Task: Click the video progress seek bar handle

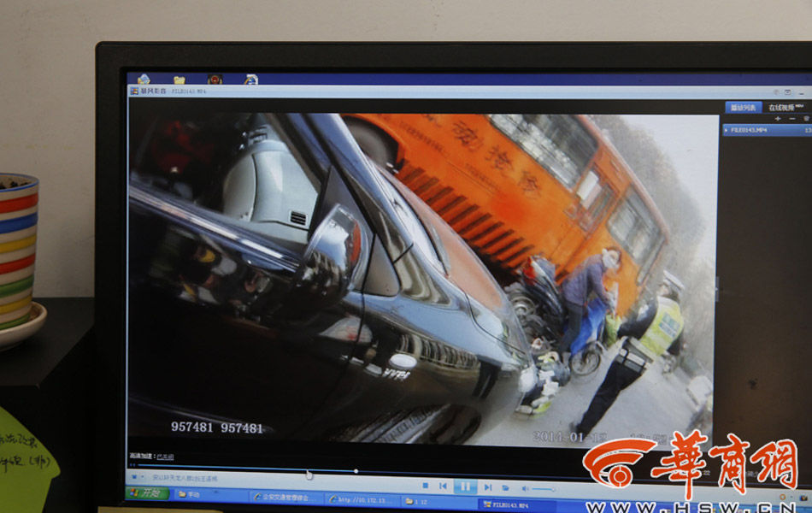Action: pos(356,471)
